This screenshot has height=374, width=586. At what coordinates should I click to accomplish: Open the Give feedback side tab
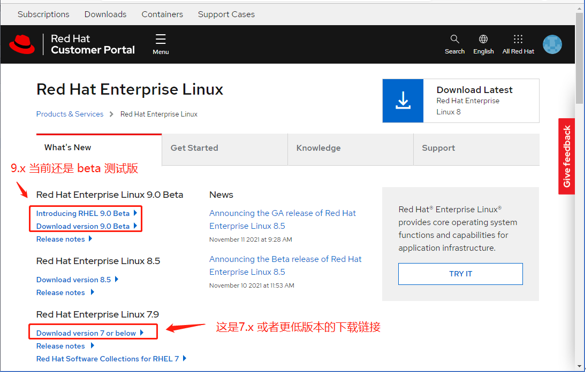pyautogui.click(x=567, y=156)
